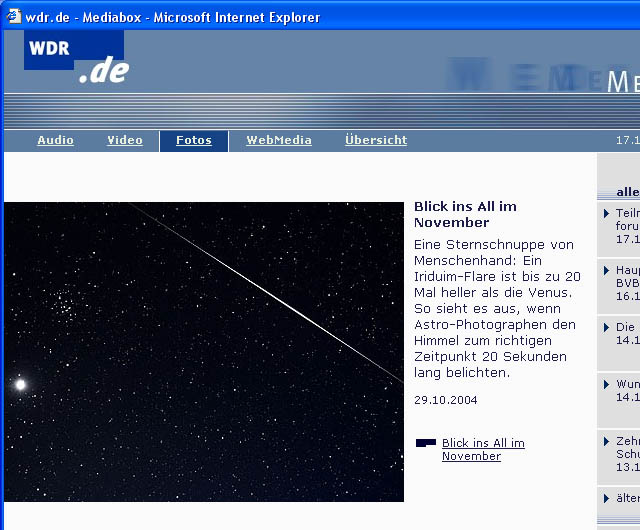Open the 'Die' sidebar entry dated 14.1
Screen dimensions: 640x530
click(x=628, y=334)
